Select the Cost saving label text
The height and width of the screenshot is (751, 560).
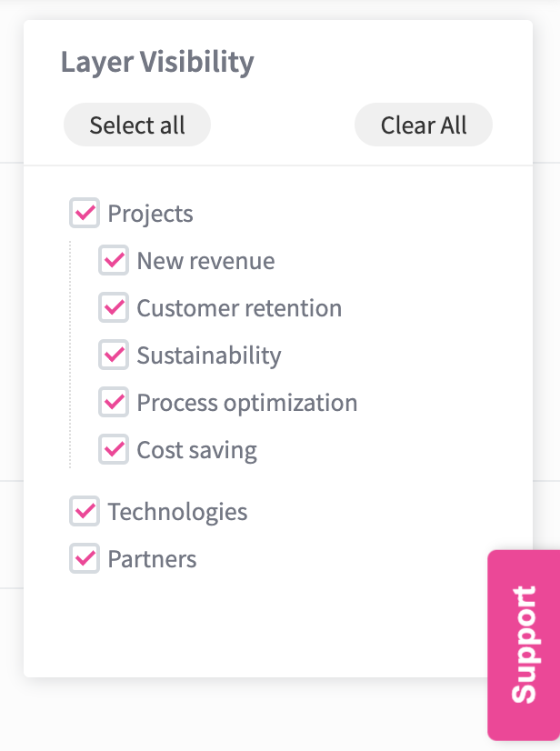pos(196,450)
